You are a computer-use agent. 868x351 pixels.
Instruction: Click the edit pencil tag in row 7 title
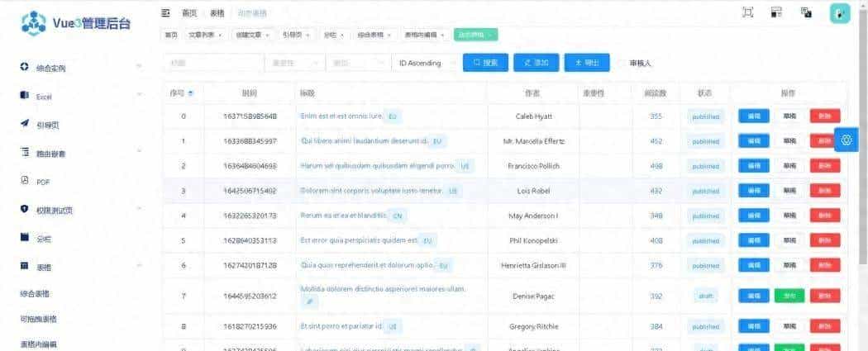coord(309,301)
